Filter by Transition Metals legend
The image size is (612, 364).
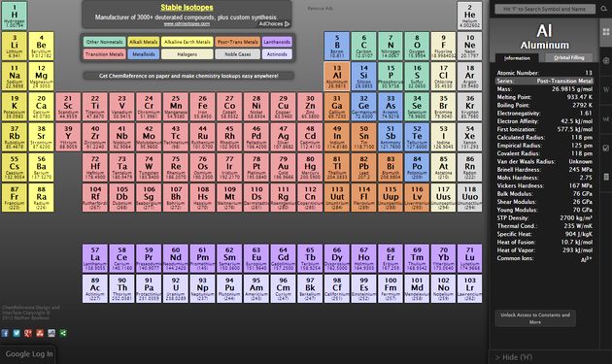click(104, 54)
